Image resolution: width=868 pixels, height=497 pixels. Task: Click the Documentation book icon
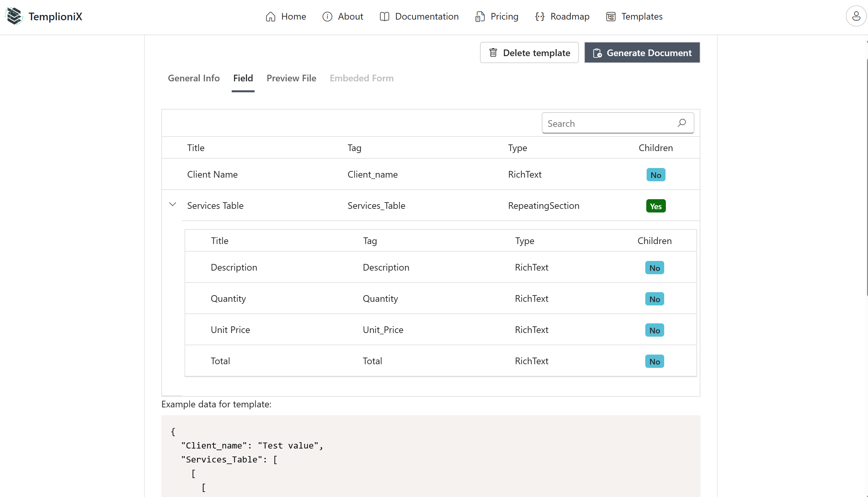coord(384,16)
